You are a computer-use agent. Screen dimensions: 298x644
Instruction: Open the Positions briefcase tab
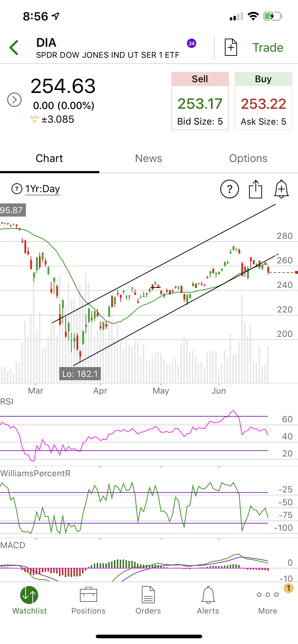click(88, 600)
